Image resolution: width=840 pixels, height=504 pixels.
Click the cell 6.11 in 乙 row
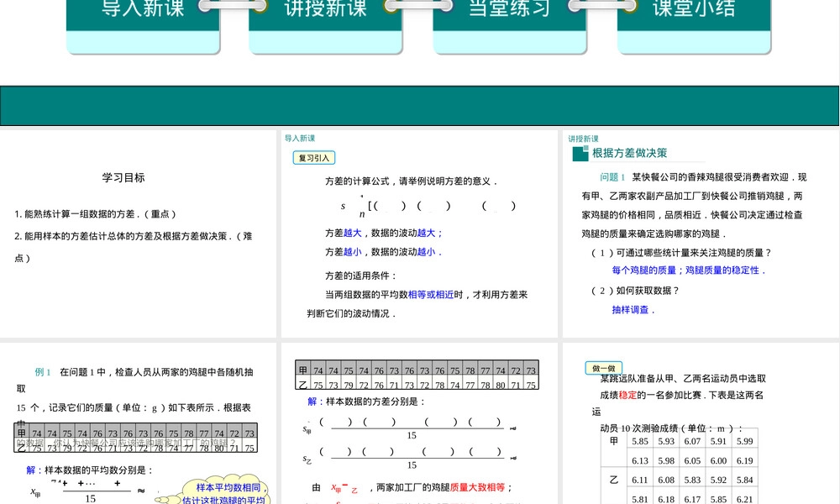click(x=639, y=480)
